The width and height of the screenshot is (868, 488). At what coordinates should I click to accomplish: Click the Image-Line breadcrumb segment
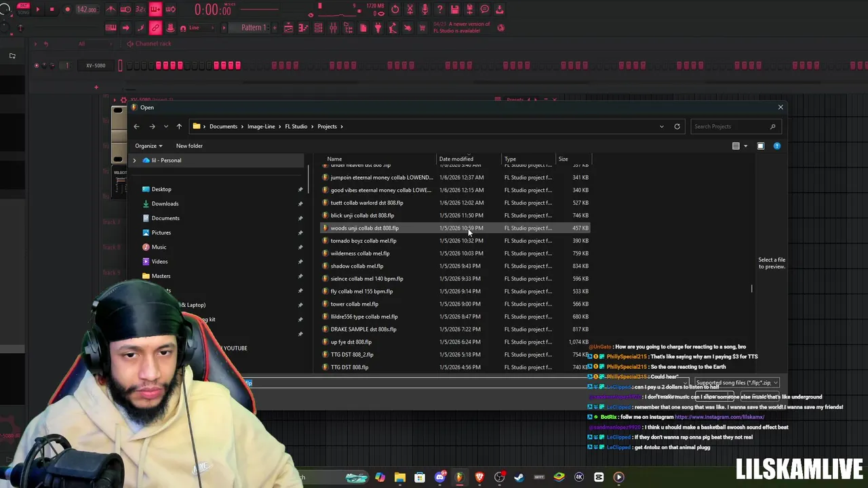(261, 127)
